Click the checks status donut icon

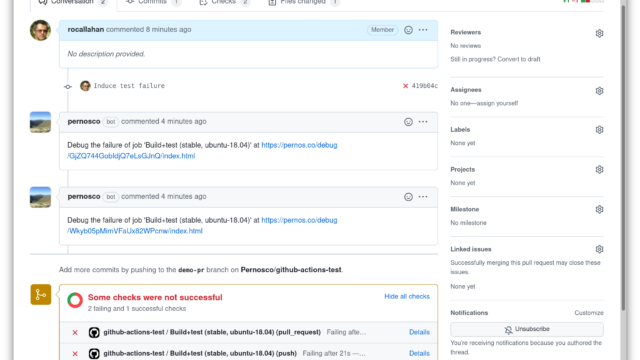75,300
